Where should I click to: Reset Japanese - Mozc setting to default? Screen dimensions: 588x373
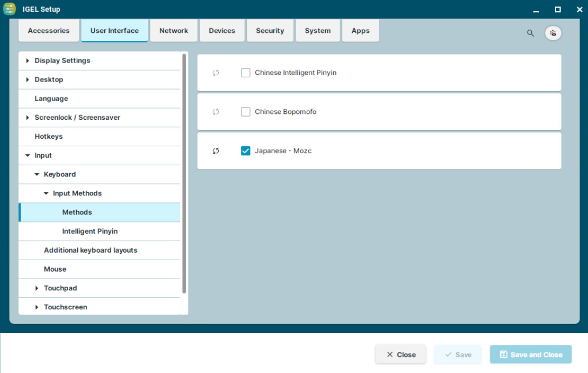(x=215, y=151)
